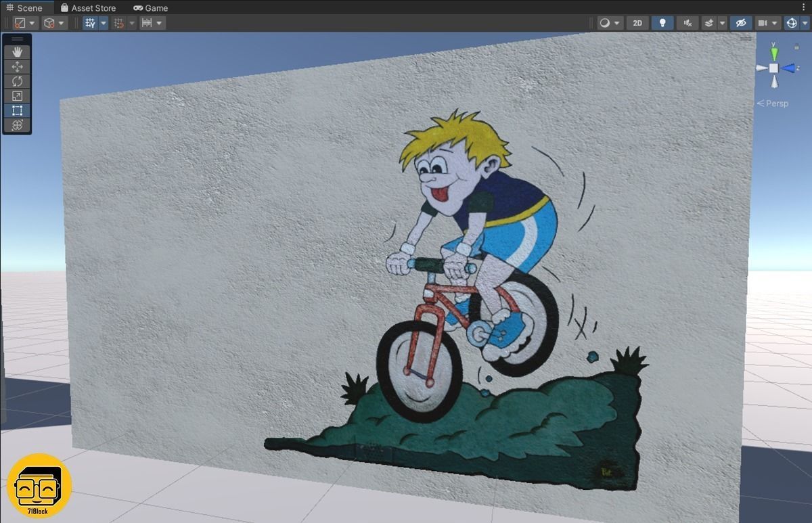Toggle gizmos visibility globe icon

click(x=791, y=23)
